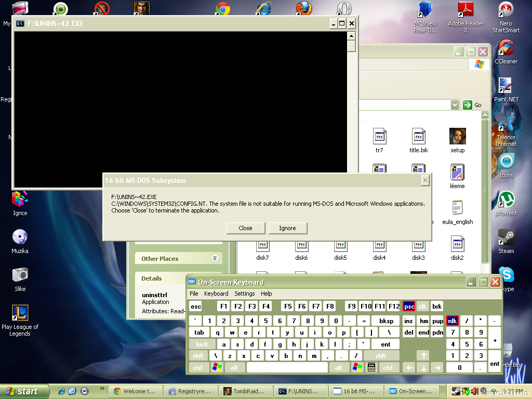Screen dimensions: 532x399
Task: Click the esc key on On-Screen Keyboard
Action: pyautogui.click(x=196, y=307)
